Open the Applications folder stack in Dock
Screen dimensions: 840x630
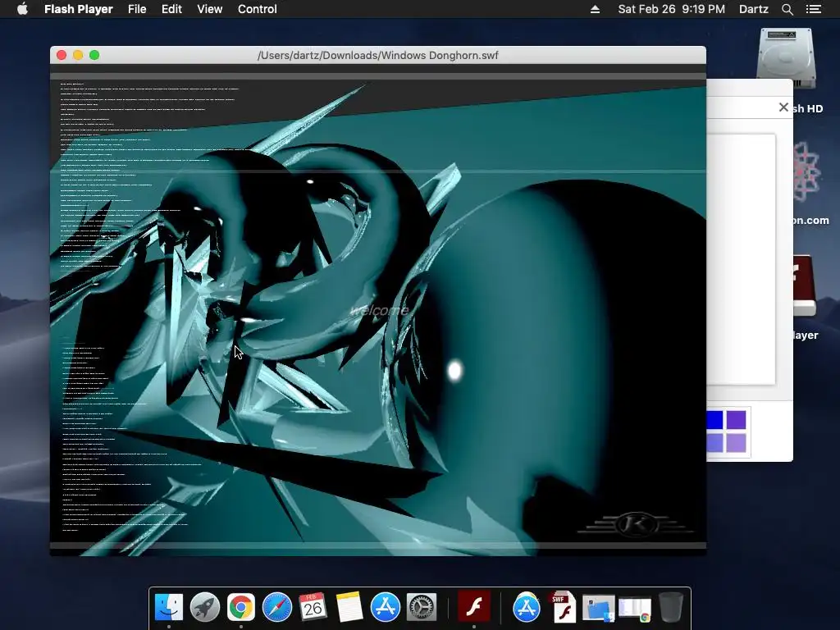pos(527,607)
